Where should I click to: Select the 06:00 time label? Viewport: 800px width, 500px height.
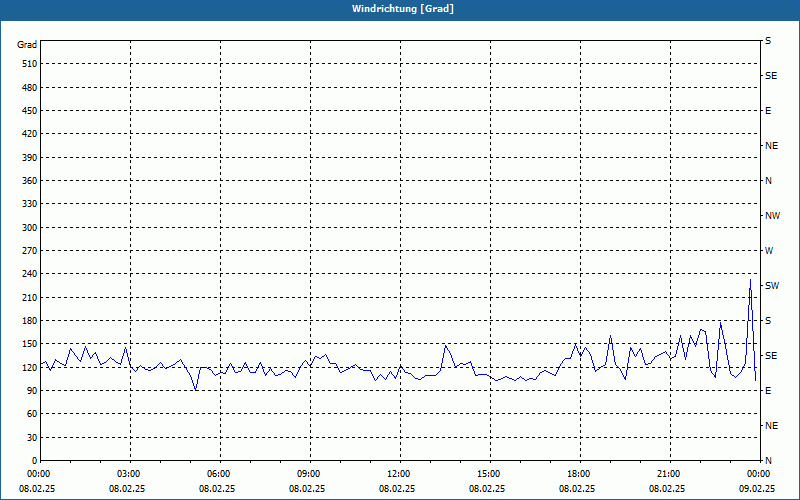[220, 474]
